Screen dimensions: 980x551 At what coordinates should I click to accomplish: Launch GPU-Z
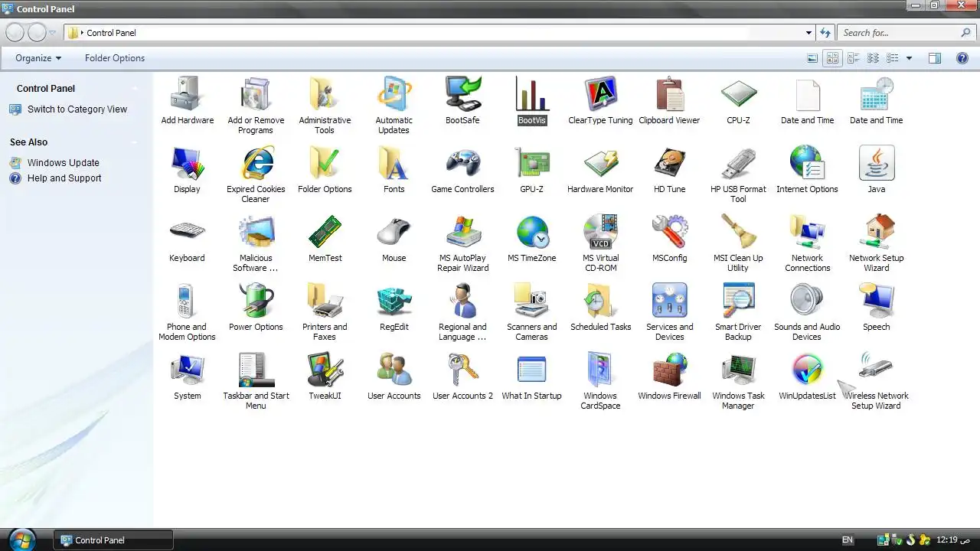click(531, 170)
